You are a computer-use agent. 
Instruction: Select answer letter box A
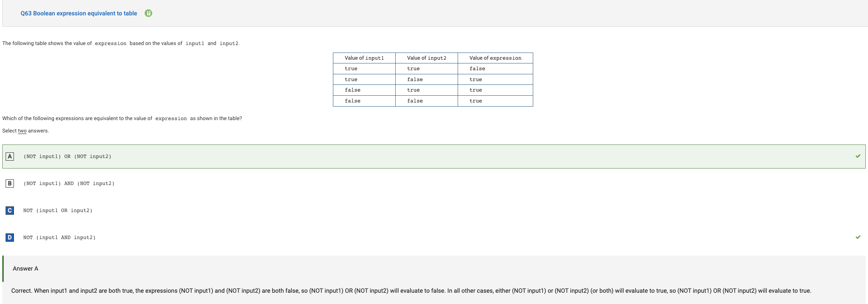coord(10,157)
